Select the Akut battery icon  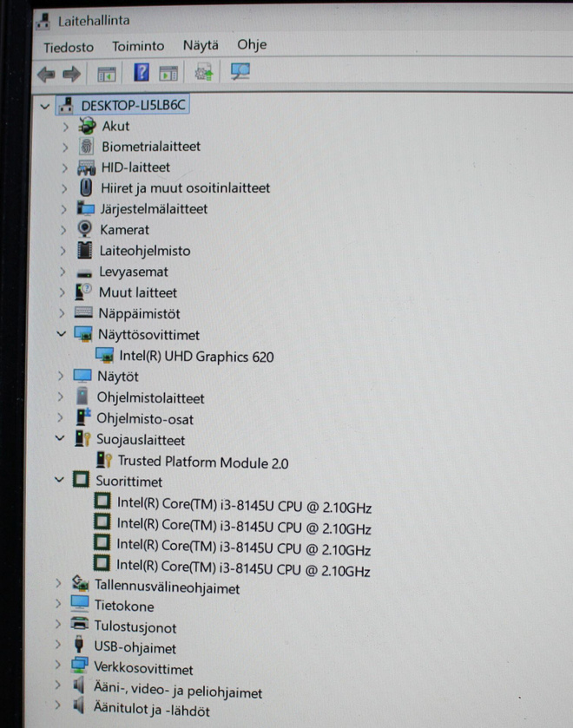(87, 125)
